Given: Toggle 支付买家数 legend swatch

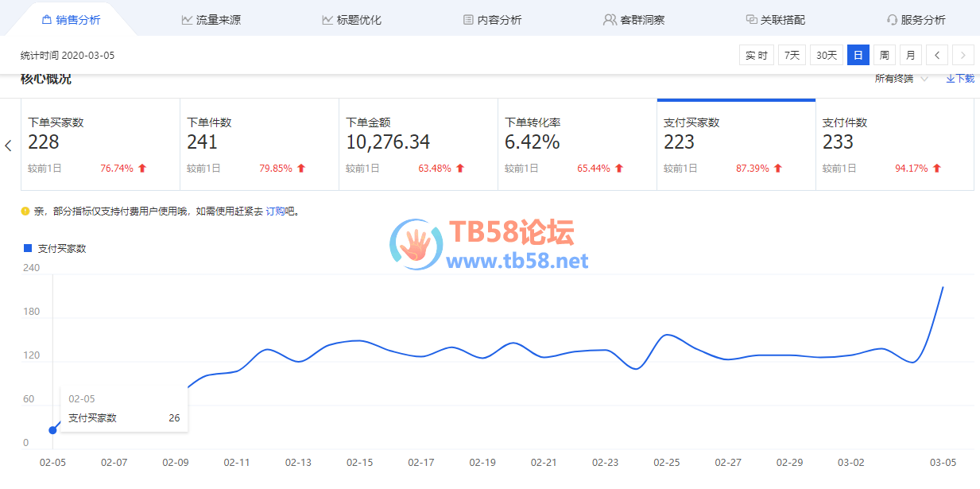Looking at the screenshot, I should [x=28, y=249].
